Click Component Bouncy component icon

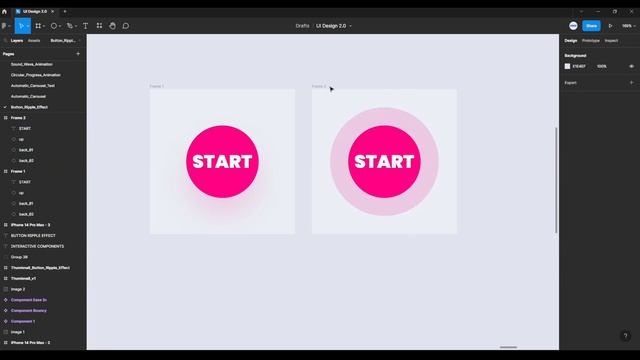coord(6,310)
